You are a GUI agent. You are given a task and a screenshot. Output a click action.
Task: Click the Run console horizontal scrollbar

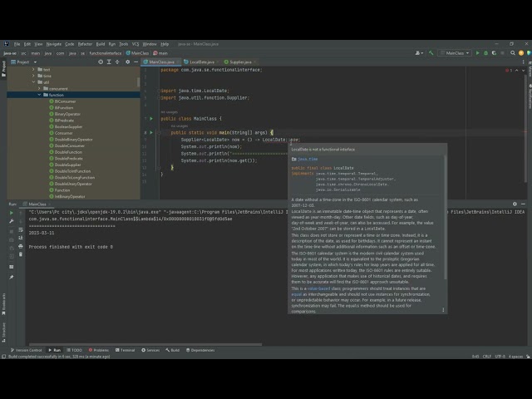(x=145, y=344)
